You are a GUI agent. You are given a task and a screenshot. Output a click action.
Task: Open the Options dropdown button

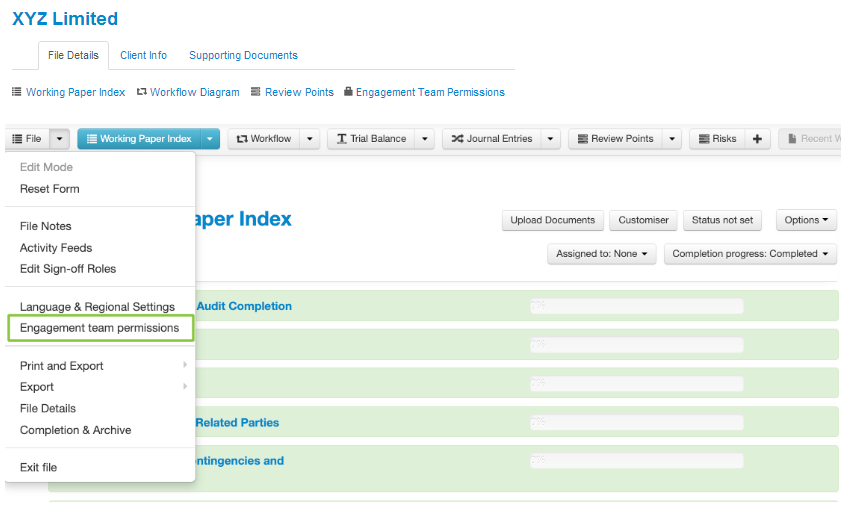[x=806, y=220]
